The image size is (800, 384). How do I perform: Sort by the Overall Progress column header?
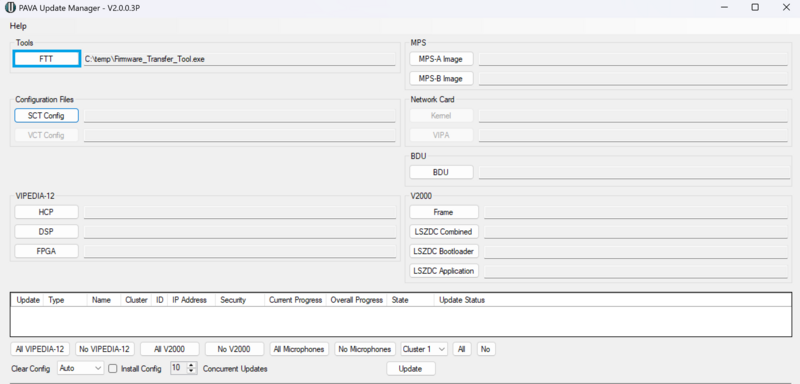pyautogui.click(x=357, y=300)
